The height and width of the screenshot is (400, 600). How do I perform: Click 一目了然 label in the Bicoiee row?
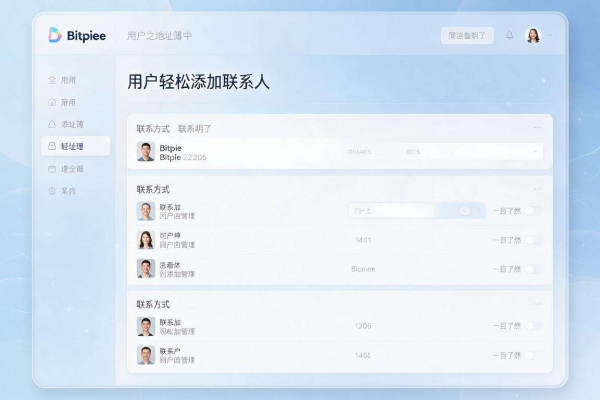tap(507, 269)
